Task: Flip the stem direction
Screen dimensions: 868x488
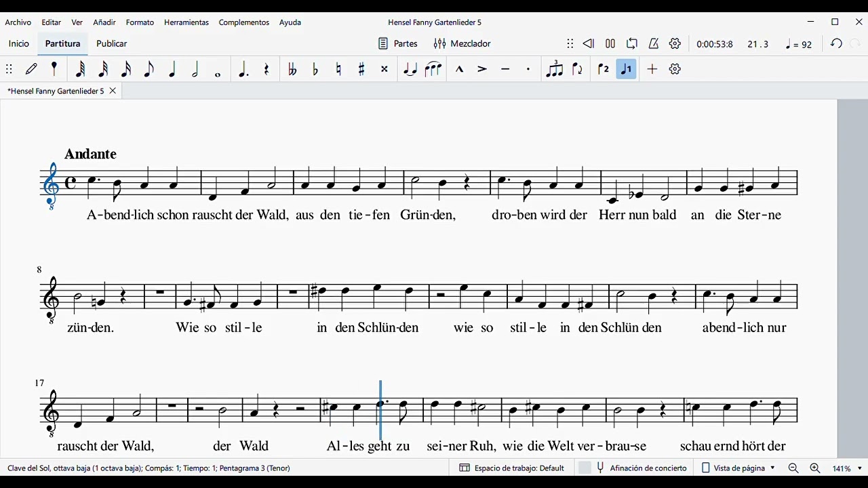Action: 578,68
